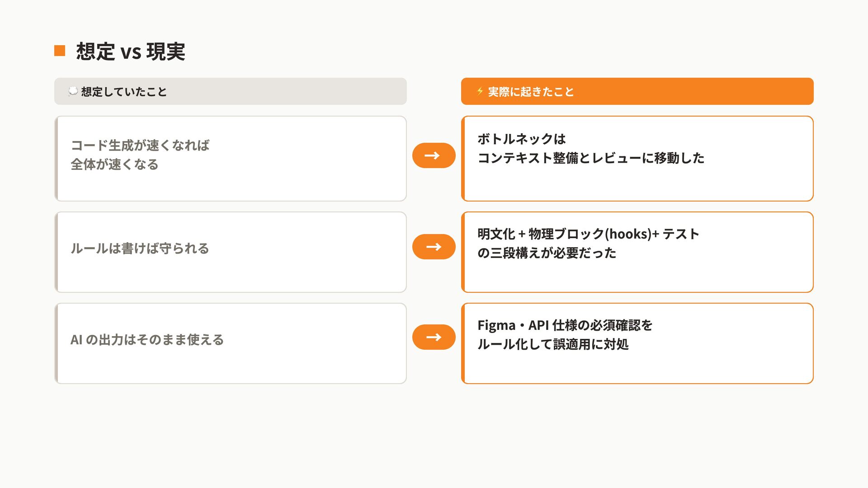Click the text の三段構えが必要だった
The width and height of the screenshot is (868, 488).
click(547, 253)
